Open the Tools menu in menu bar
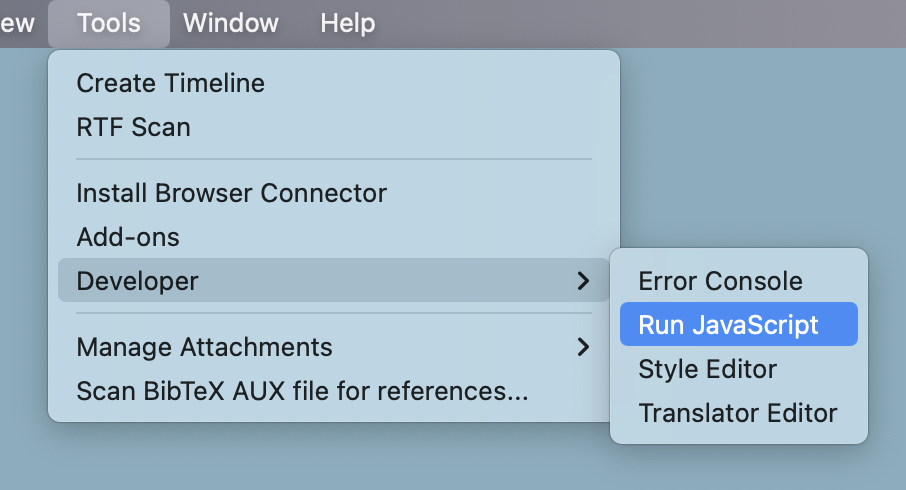Viewport: 906px width, 490px height. (109, 23)
